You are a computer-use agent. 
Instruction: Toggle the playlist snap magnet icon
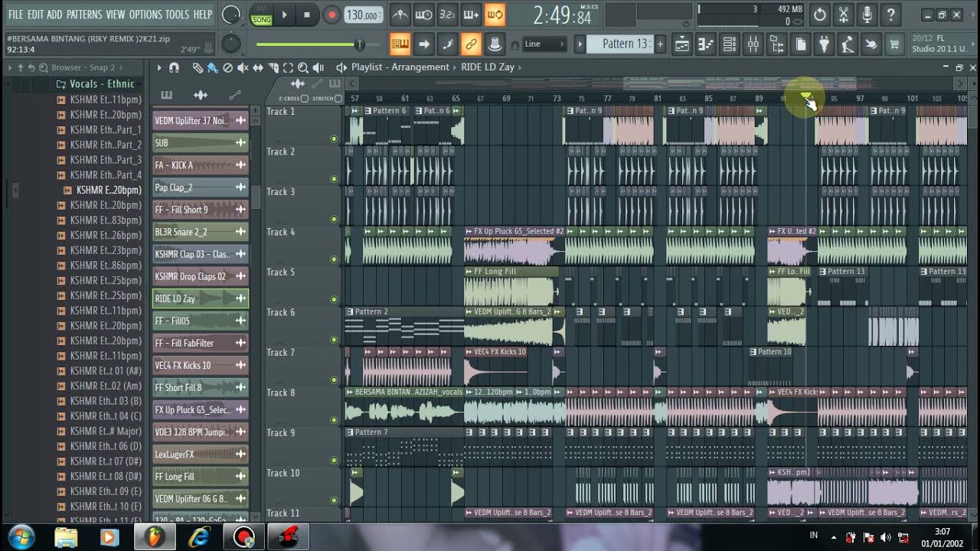(174, 67)
